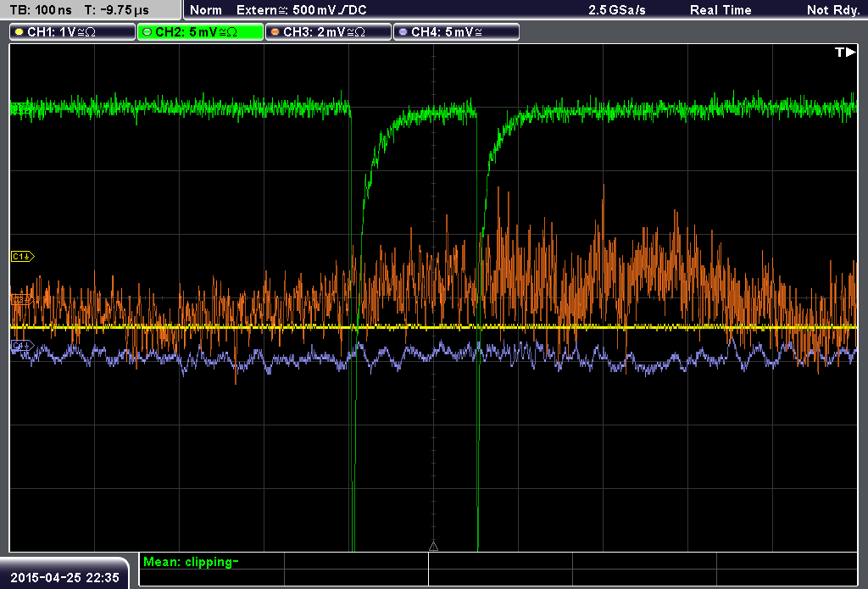Click the TB: 100 ns timebase readout
868x589 pixels.
41,10
